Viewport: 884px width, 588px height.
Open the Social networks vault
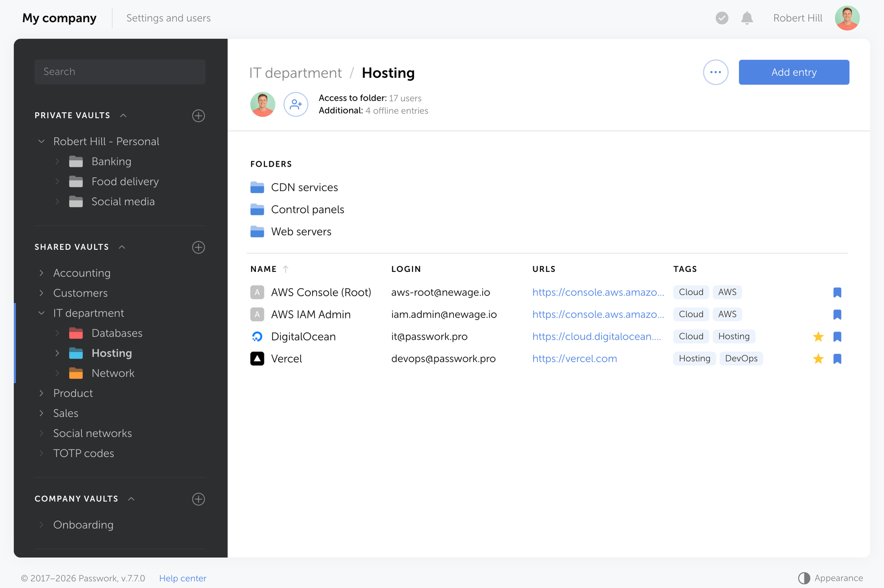coord(92,433)
